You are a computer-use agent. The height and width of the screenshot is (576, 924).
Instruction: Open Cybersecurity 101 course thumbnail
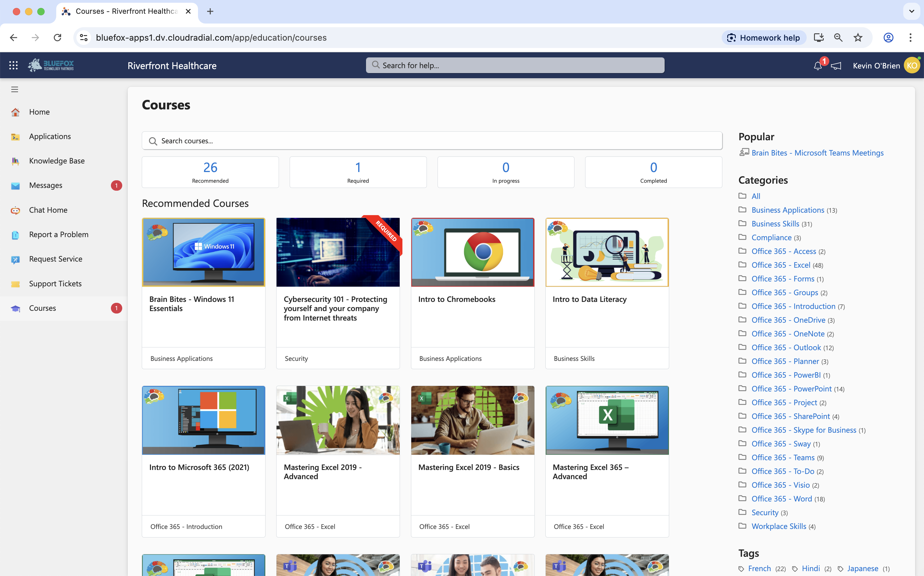tap(338, 252)
